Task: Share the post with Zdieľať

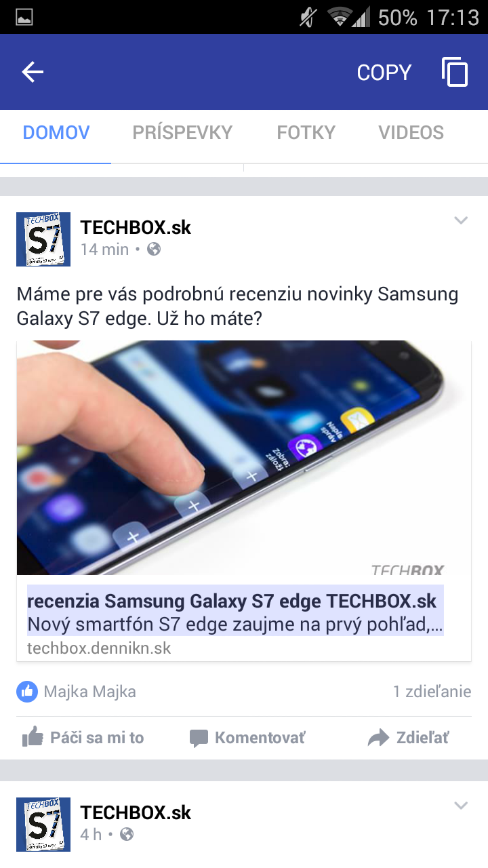Action: tap(408, 738)
